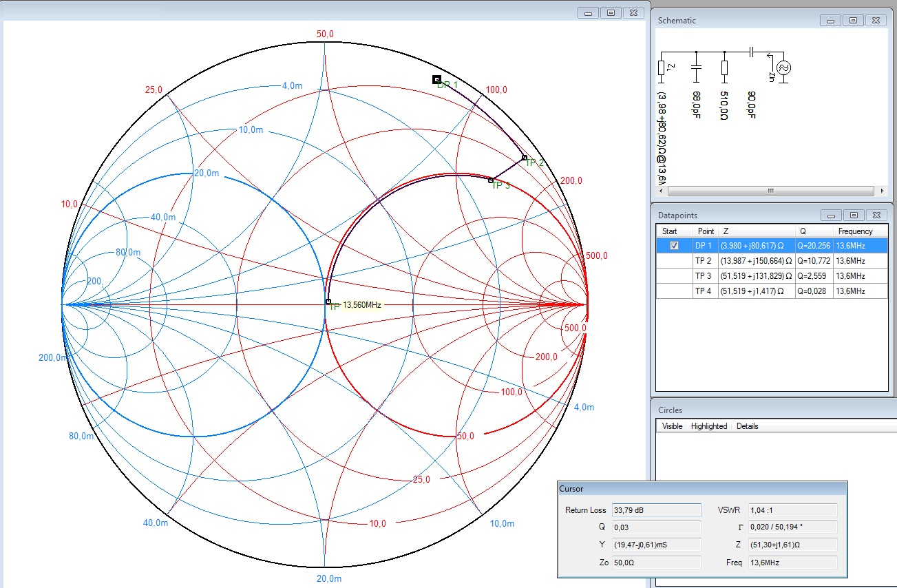Screen dimensions: 897x588
Task: Click the admittance Y field in Cursor
Action: [x=656, y=545]
